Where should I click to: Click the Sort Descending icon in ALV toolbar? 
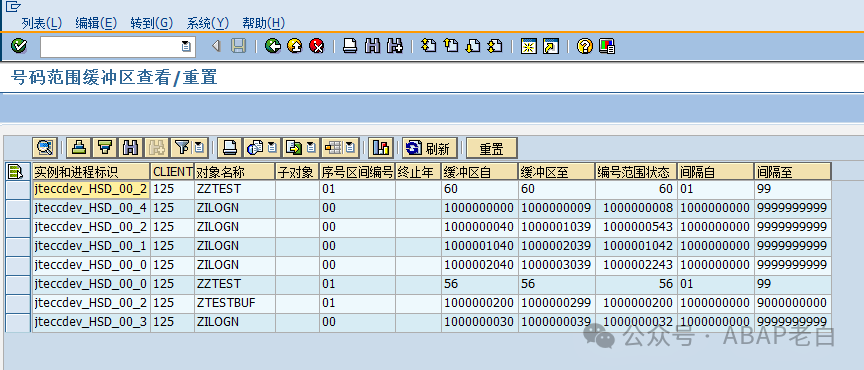pos(105,148)
